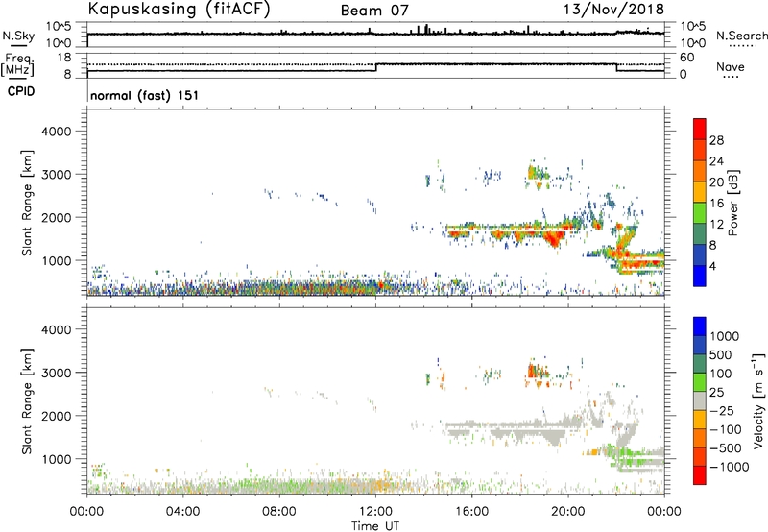This screenshot has height=532, width=768.
Task: Click the '4' label on the Power colorbar
Action: (x=712, y=266)
